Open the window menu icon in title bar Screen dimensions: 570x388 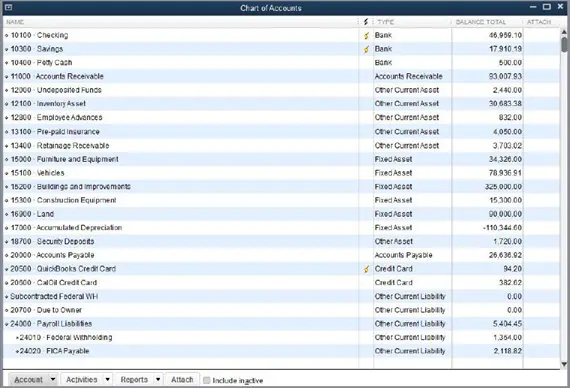8,7
